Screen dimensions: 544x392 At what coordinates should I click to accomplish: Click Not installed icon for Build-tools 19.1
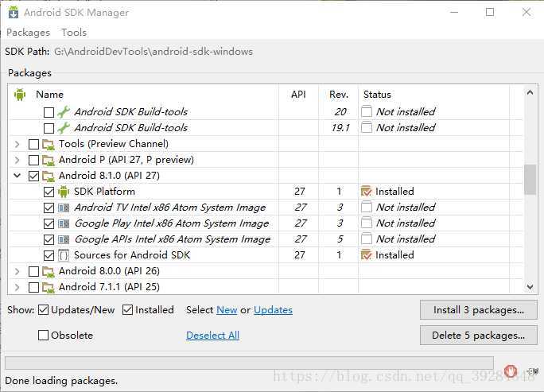[367, 127]
